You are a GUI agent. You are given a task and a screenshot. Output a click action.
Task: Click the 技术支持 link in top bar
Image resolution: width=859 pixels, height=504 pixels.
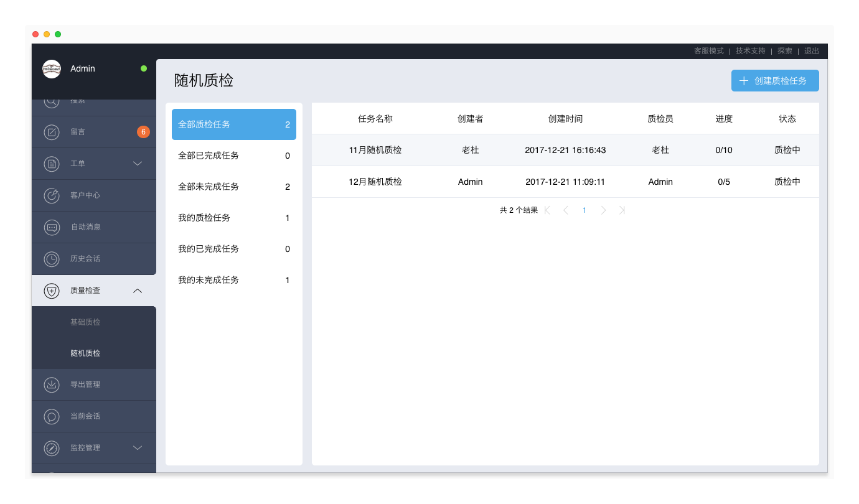tap(750, 51)
